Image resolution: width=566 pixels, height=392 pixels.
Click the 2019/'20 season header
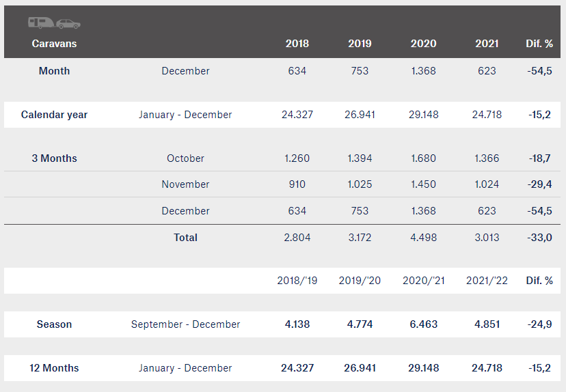(360, 281)
